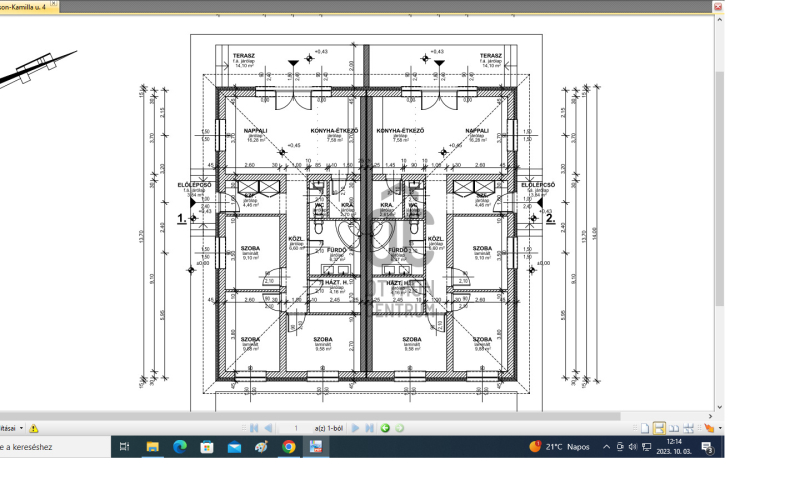
Task: Enable continuous facing pages layout
Action: tap(688, 428)
